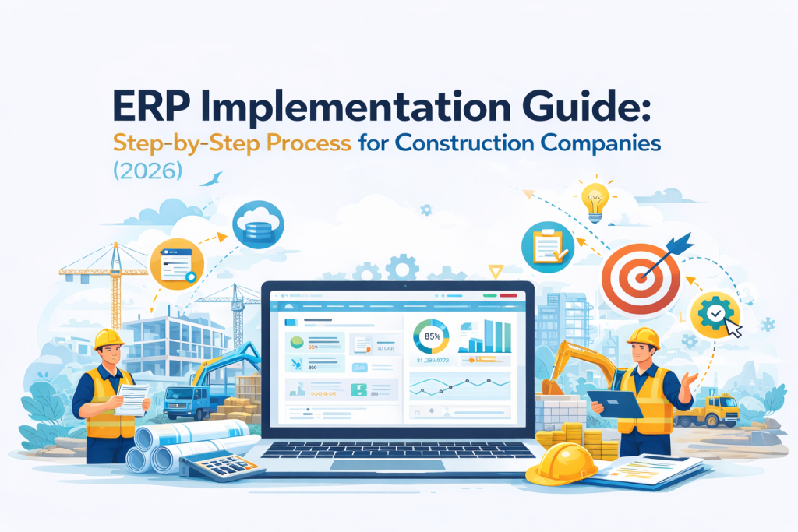The width and height of the screenshot is (798, 532).
Task: Open the green pie chart card icon on the dashboard
Action: point(296,341)
